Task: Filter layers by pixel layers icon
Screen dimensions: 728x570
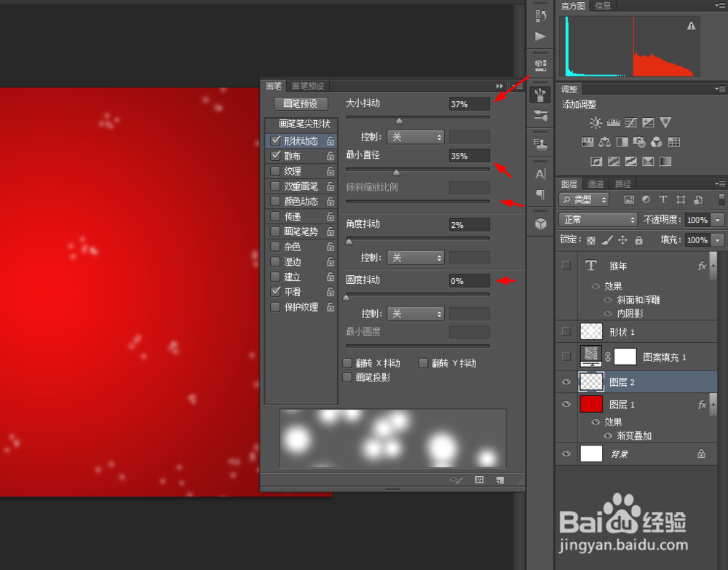Action: [x=629, y=199]
